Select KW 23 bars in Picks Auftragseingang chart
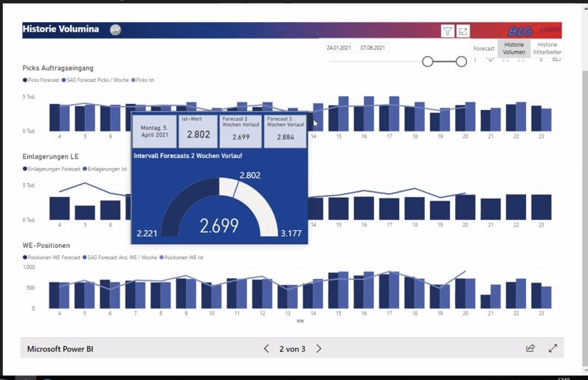 pos(541,119)
